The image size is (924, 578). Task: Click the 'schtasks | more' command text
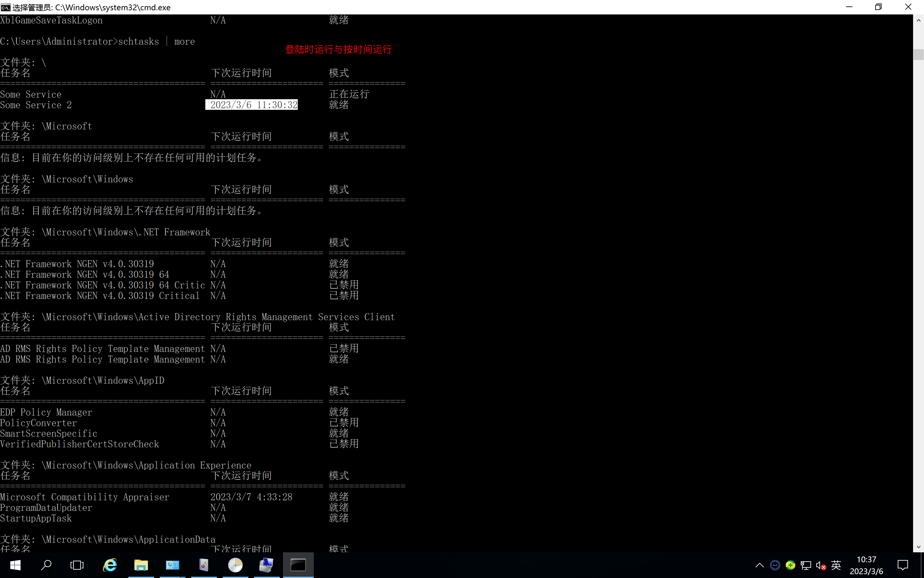157,41
